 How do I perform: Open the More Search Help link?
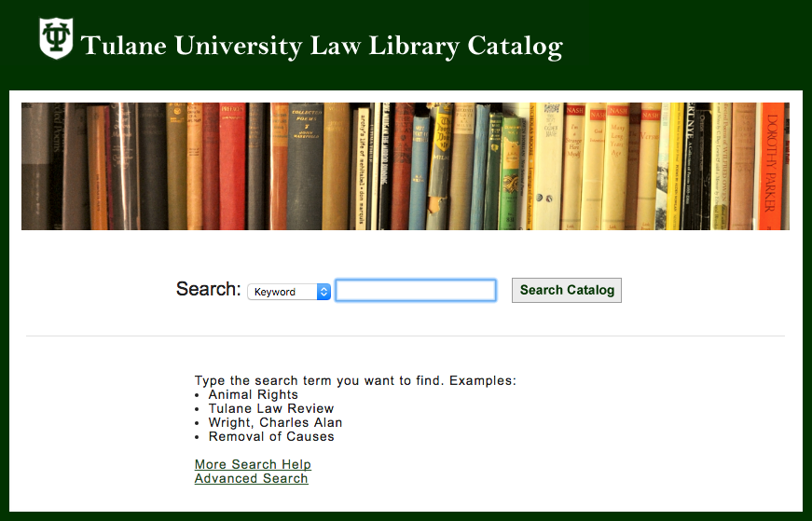click(253, 464)
